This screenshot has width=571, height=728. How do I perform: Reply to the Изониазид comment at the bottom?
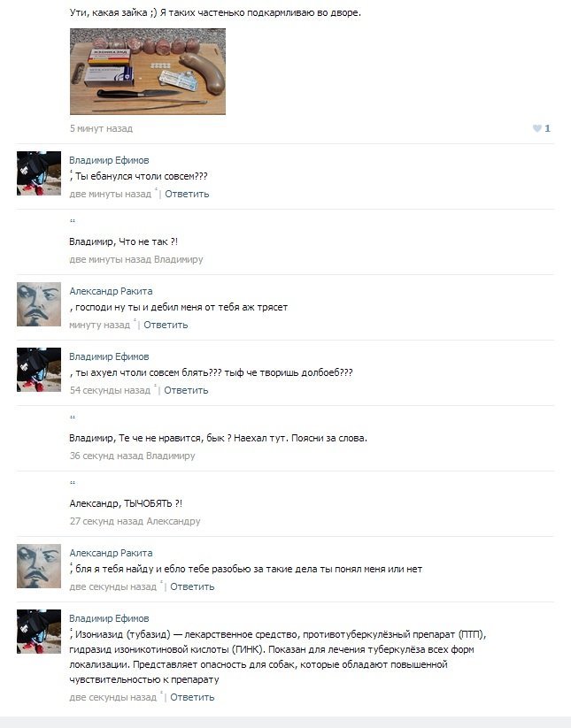point(192,697)
